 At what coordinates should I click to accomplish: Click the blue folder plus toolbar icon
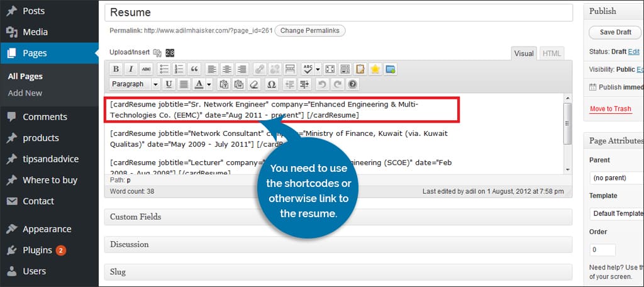click(390, 69)
